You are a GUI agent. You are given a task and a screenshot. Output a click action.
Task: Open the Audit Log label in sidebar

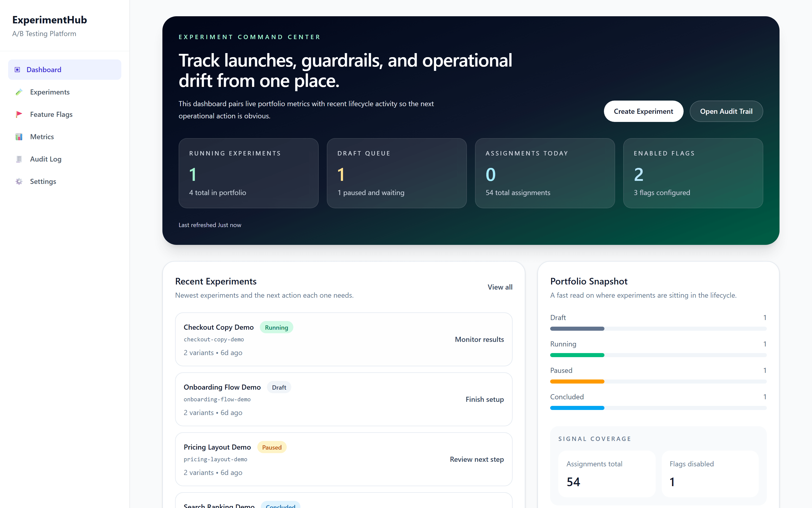click(x=46, y=159)
